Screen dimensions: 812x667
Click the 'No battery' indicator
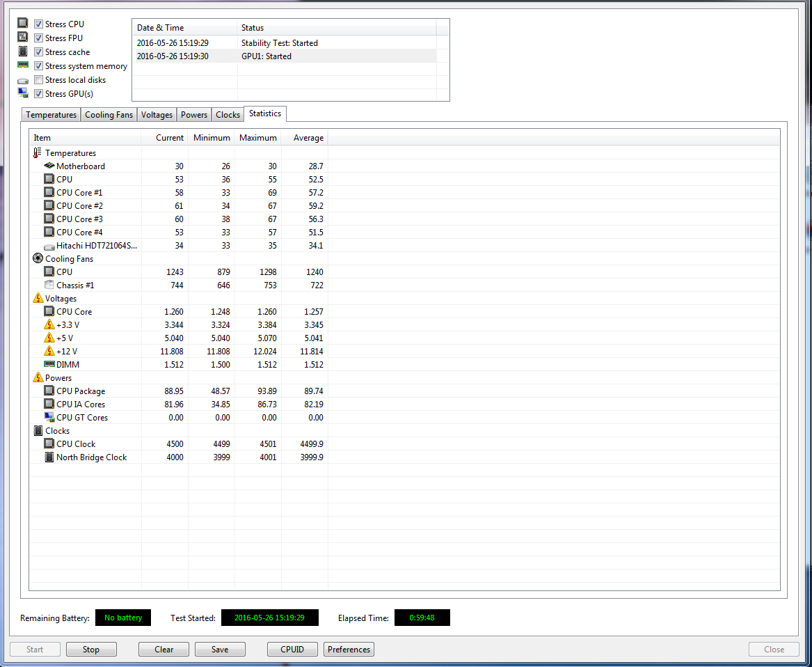[x=123, y=618]
